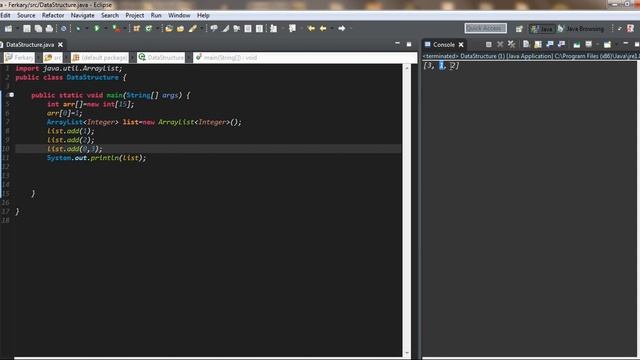
Task: Click the Previous Annotation toolbar icon
Action: pyautogui.click(x=292, y=29)
